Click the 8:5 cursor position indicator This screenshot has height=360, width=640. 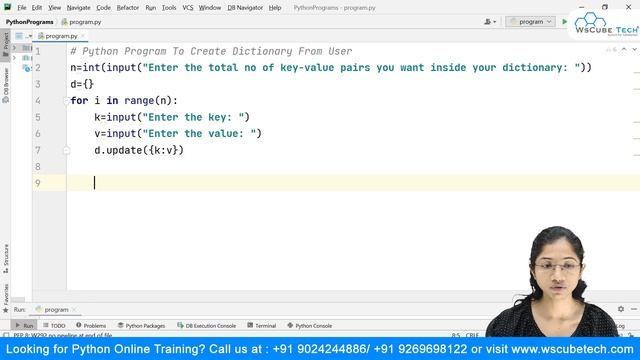(x=456, y=335)
